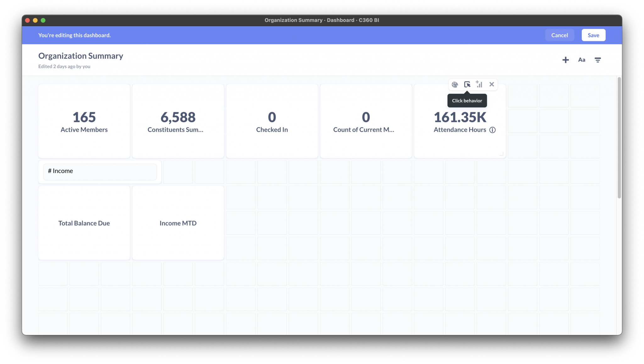The width and height of the screenshot is (644, 364).
Task: Click the resize handle on the Attendance Hours card
Action: click(x=502, y=154)
